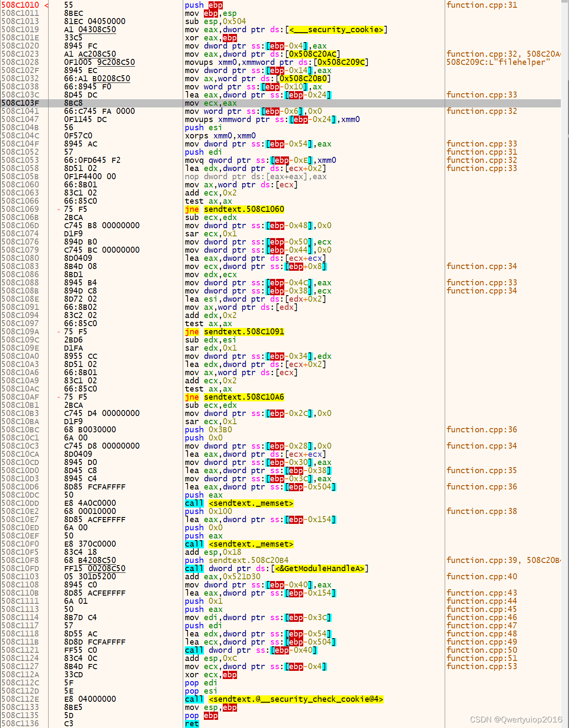Click the __security_check_cookie@4 call instruction
This screenshot has width=569, height=728.
click(284, 699)
